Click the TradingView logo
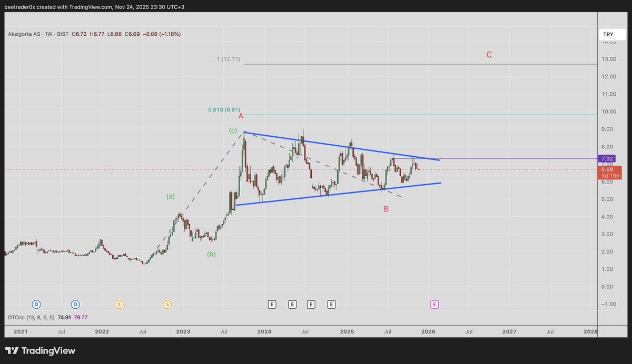 tap(41, 351)
